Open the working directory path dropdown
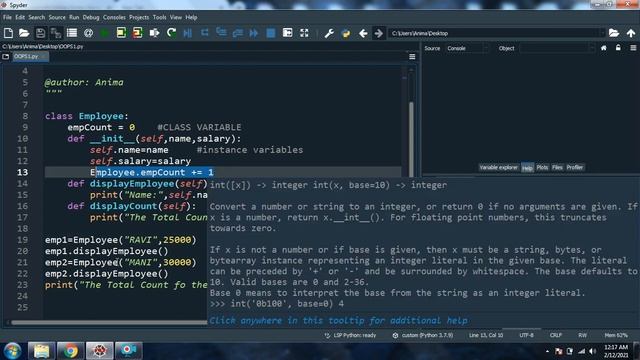Screen dimensions: 640x360 (602, 33)
